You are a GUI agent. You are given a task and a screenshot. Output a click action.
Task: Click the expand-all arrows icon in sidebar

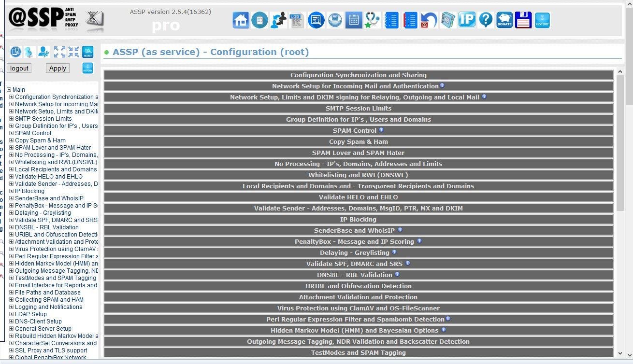tap(59, 52)
